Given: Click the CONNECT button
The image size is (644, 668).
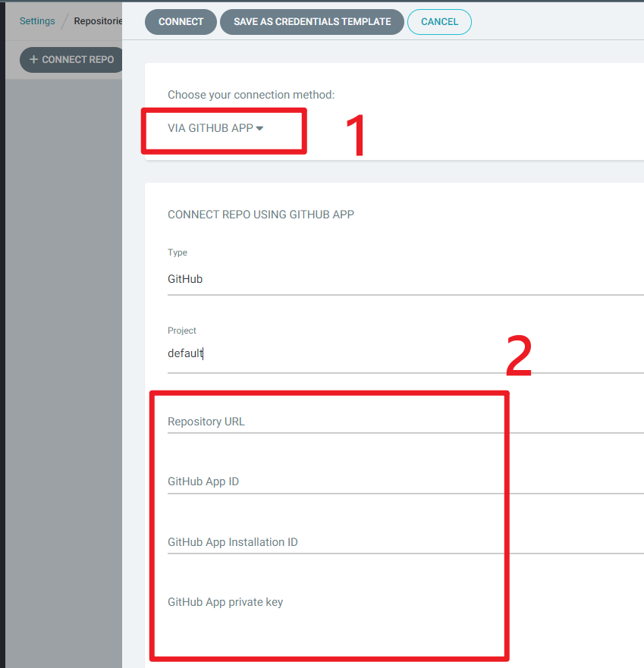Looking at the screenshot, I should 181,22.
